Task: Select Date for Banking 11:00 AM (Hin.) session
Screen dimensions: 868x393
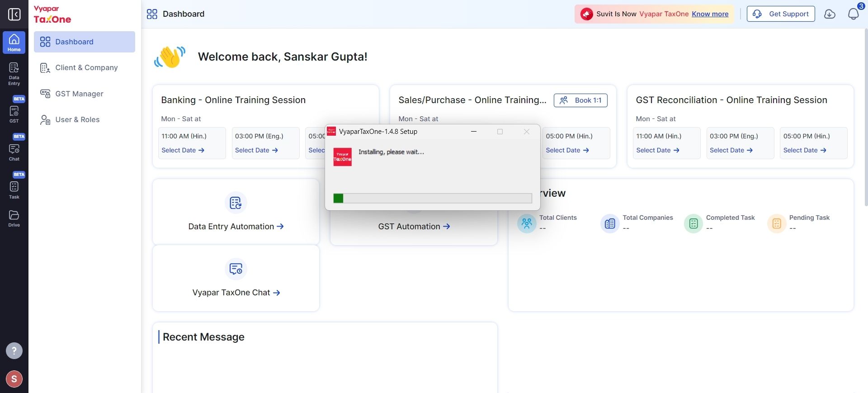Action: pos(183,150)
